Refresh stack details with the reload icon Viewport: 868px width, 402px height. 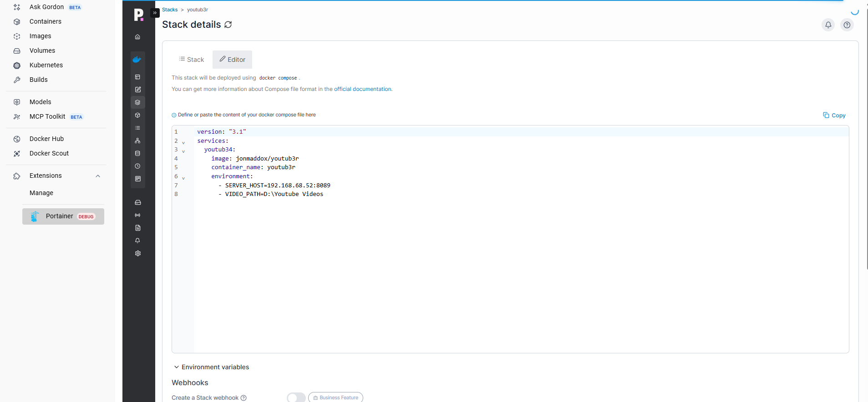(228, 25)
